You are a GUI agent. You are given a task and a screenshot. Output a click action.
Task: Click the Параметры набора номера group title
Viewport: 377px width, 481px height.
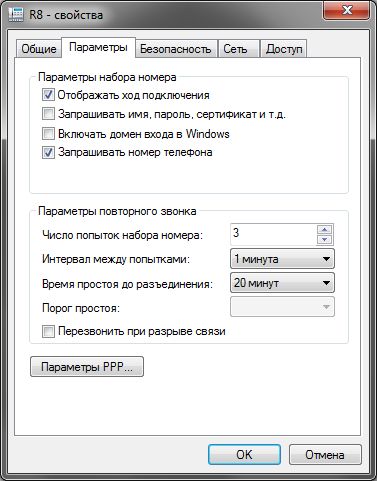click(x=107, y=77)
